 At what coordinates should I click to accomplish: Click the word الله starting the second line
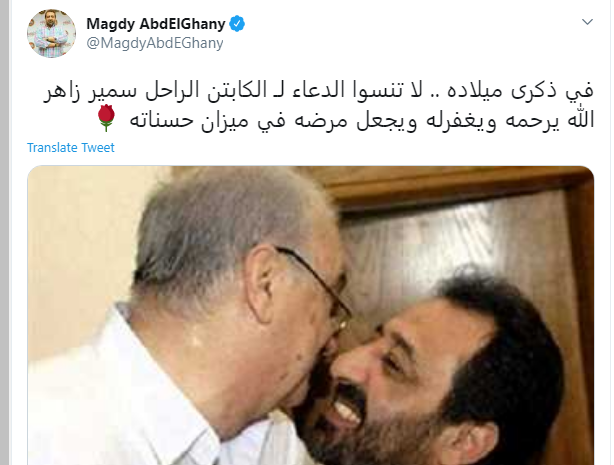tap(581, 119)
